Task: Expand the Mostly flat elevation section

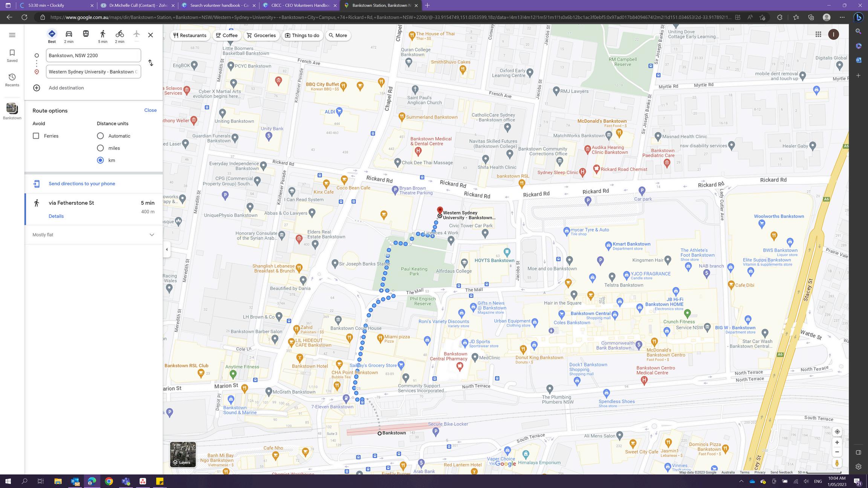Action: [x=151, y=235]
